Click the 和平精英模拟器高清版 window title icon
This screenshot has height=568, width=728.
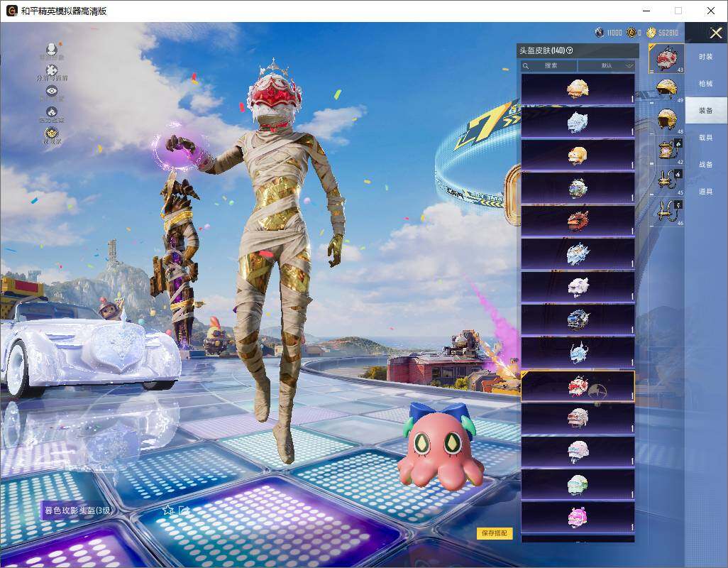tap(11, 11)
